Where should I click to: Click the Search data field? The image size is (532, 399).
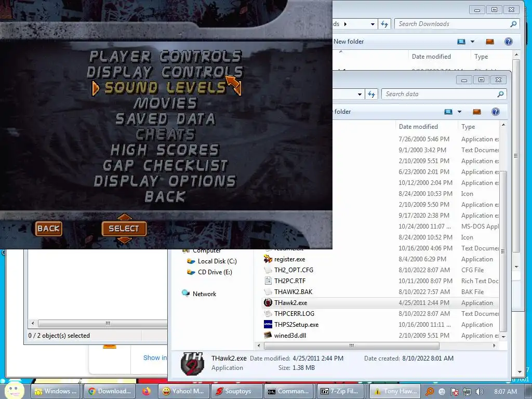coord(444,94)
